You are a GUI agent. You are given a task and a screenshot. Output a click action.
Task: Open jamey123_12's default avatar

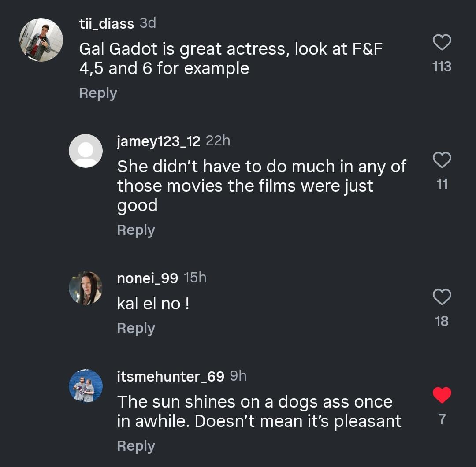coord(86,151)
